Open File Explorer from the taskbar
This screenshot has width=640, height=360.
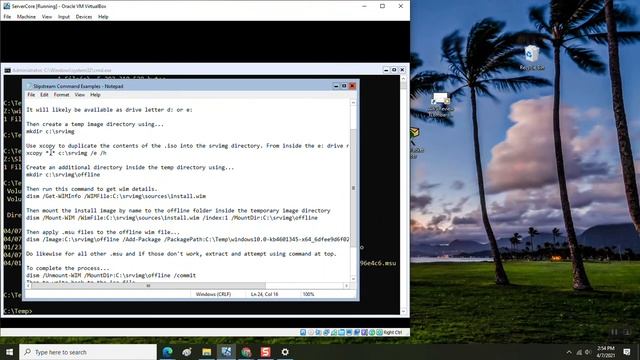click(x=207, y=352)
